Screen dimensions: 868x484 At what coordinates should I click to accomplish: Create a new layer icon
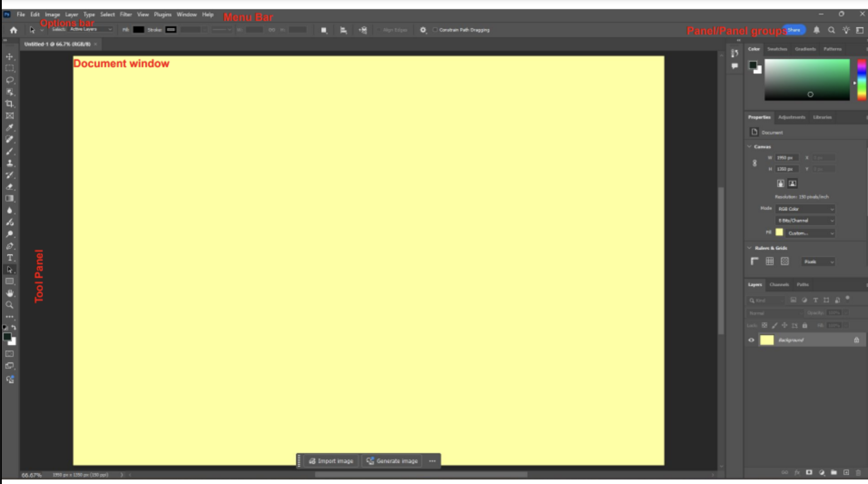pyautogui.click(x=846, y=473)
